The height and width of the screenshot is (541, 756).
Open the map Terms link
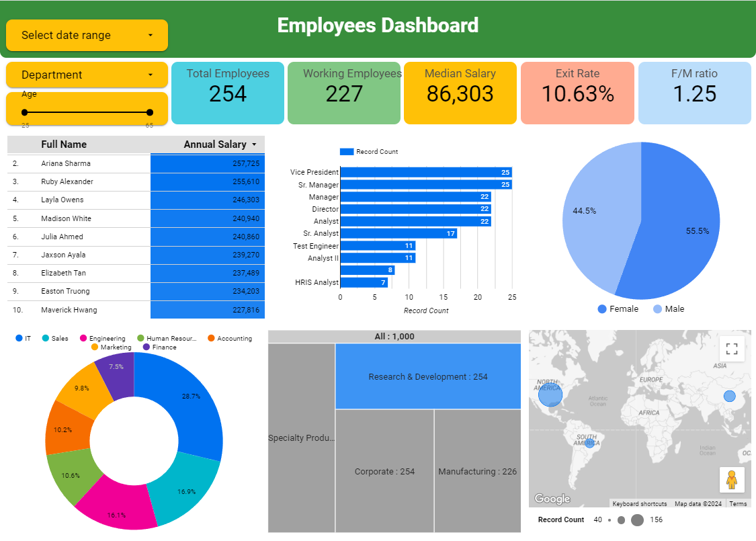tap(738, 503)
